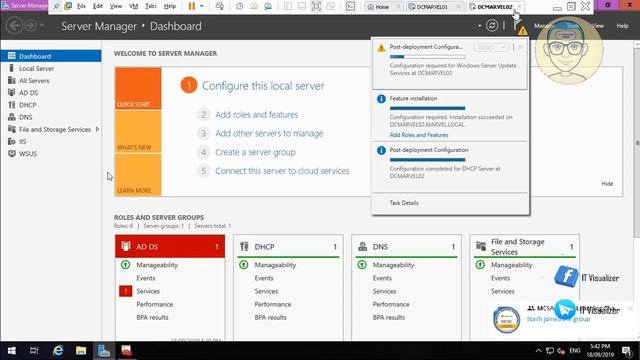Open Task Details in the notification panel
640x360 pixels.
[x=404, y=203]
